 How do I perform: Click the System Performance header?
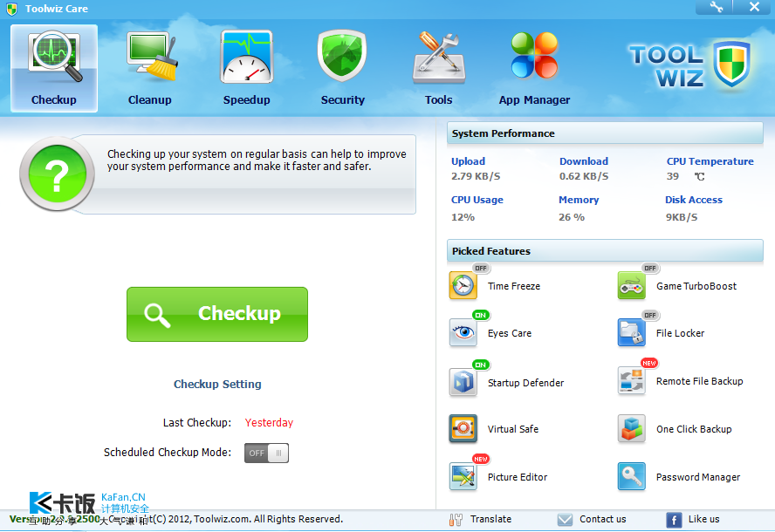(x=605, y=133)
